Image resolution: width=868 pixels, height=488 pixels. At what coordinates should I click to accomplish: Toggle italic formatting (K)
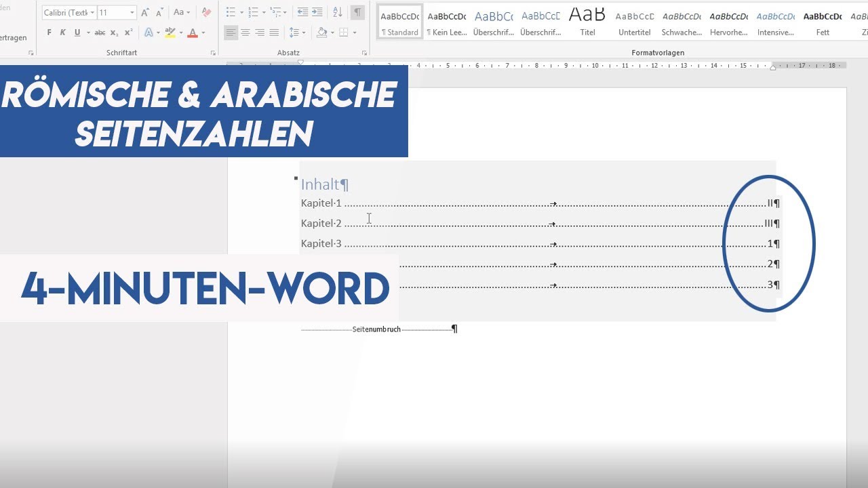click(63, 33)
